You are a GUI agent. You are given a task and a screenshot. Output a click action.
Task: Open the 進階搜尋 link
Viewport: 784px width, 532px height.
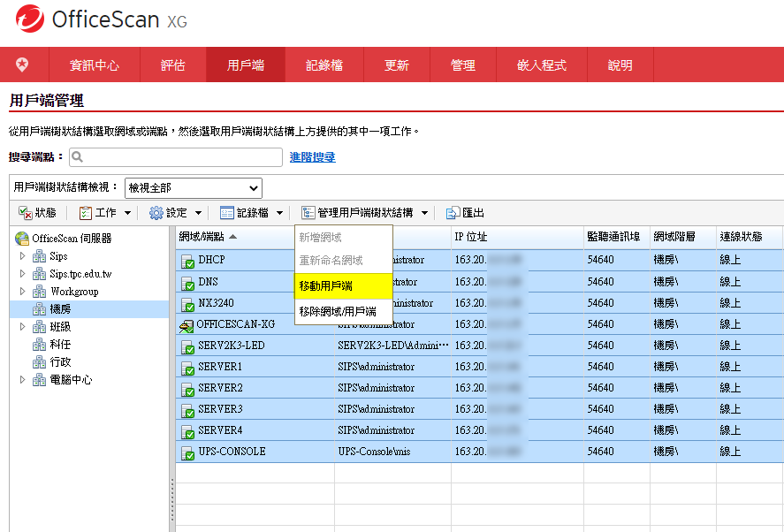[313, 157]
